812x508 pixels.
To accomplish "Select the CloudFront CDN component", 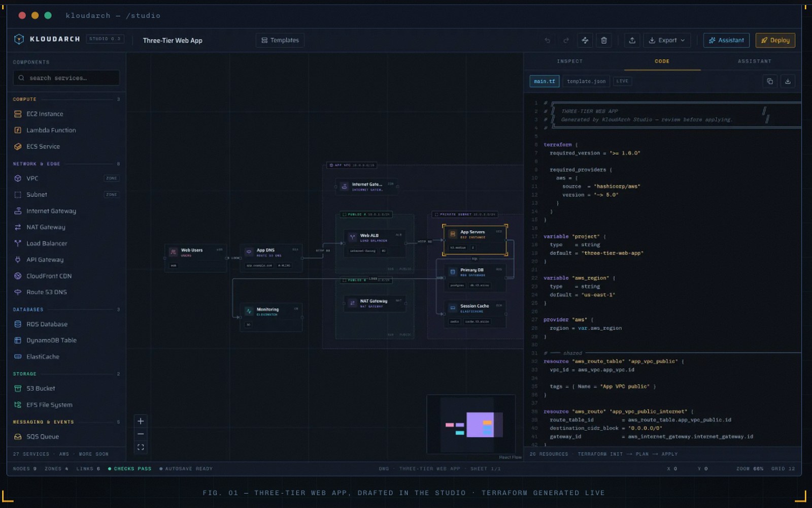I will tap(66, 276).
